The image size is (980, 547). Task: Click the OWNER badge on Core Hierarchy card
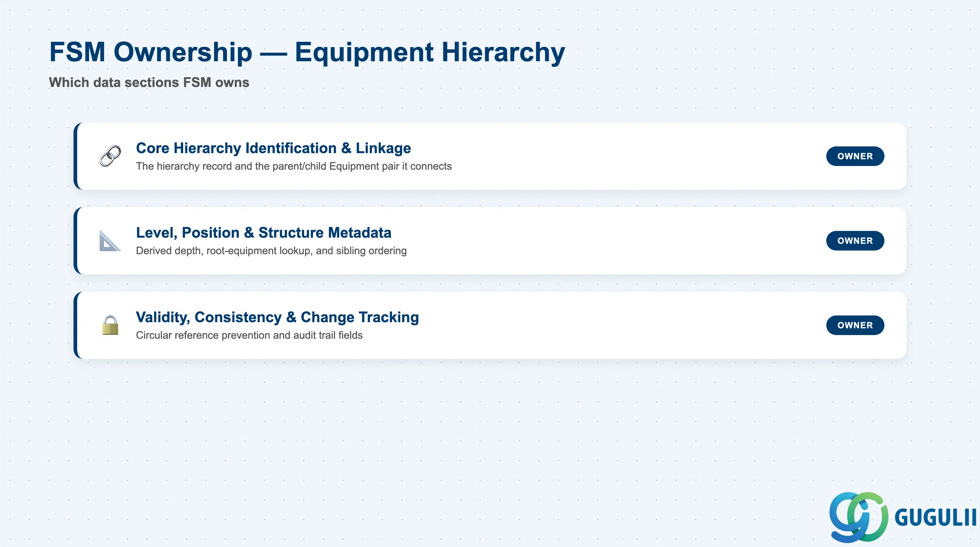855,156
